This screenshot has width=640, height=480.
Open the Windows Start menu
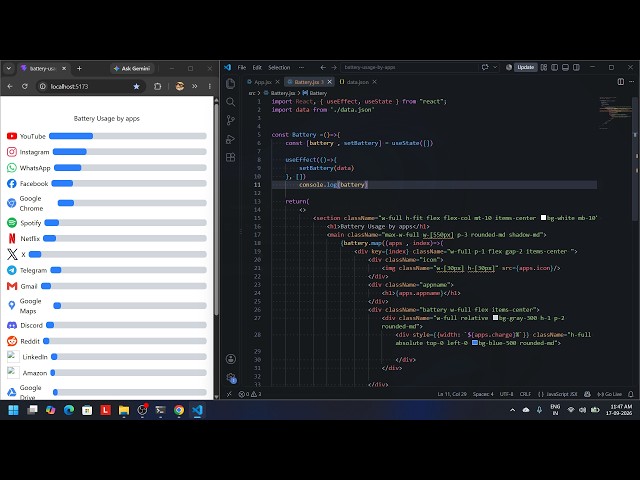point(13,410)
